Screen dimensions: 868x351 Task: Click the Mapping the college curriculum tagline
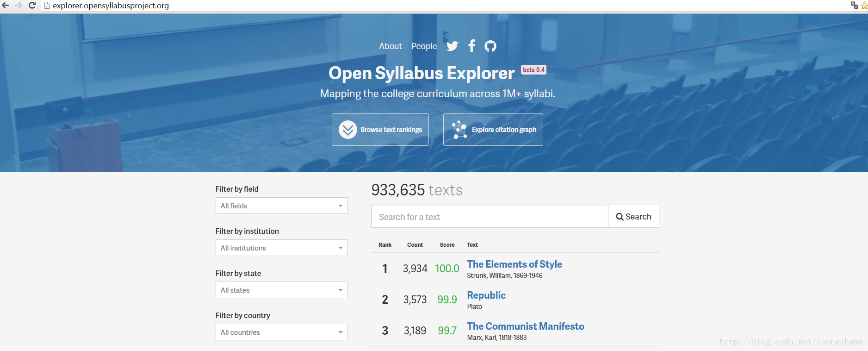[438, 94]
